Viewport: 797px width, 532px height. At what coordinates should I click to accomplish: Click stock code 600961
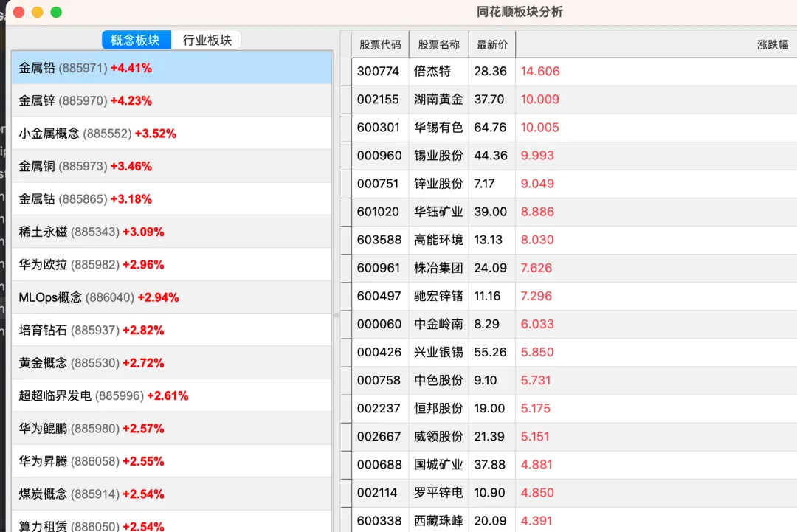tap(378, 268)
